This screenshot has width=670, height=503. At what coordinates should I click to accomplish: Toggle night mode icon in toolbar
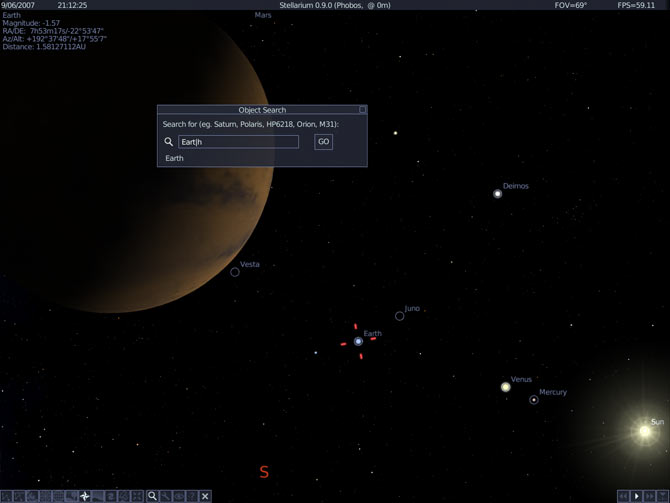(x=179, y=496)
